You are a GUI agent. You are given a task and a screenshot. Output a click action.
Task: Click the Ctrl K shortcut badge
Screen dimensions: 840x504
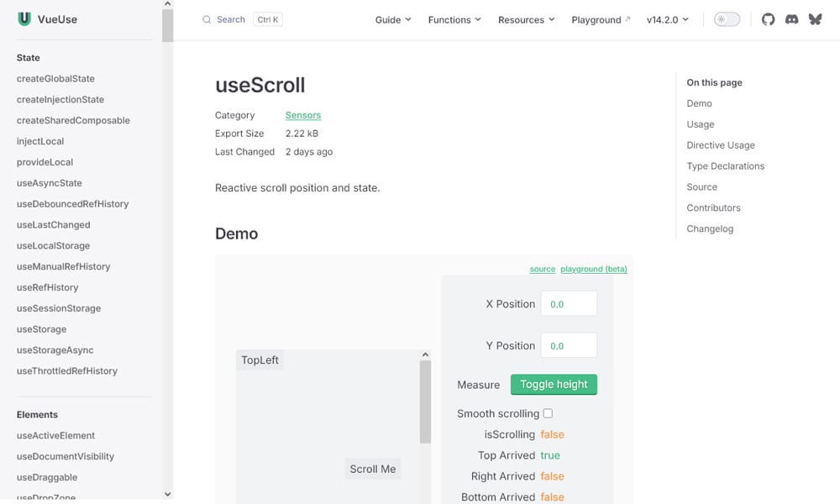(267, 18)
